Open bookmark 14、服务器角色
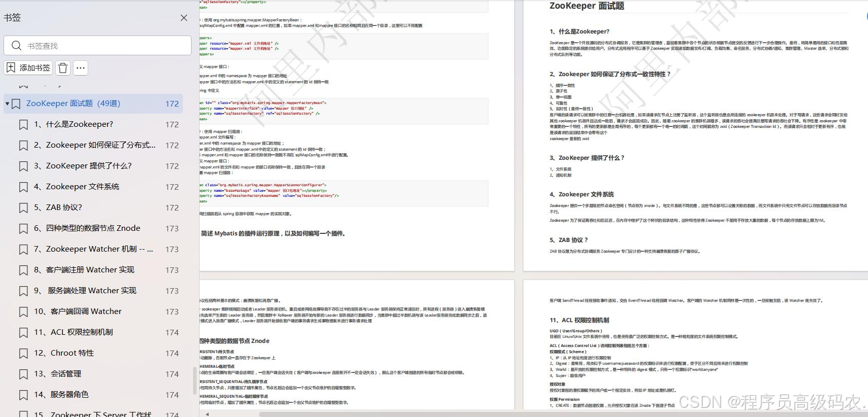 [x=61, y=395]
